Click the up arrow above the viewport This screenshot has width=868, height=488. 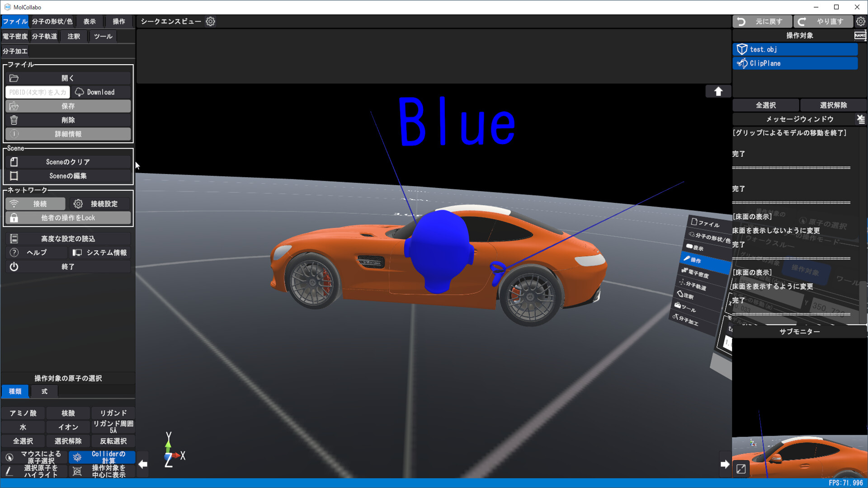pyautogui.click(x=718, y=91)
